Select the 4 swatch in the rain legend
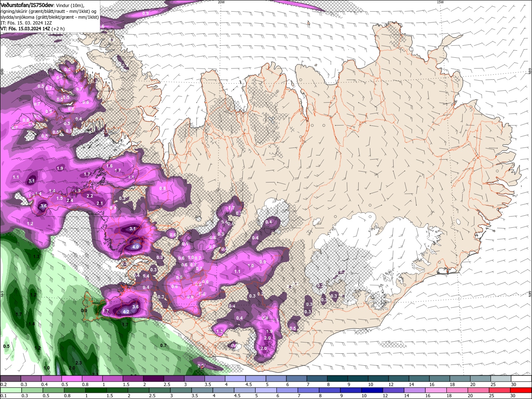The image size is (532, 399). [223, 390]
